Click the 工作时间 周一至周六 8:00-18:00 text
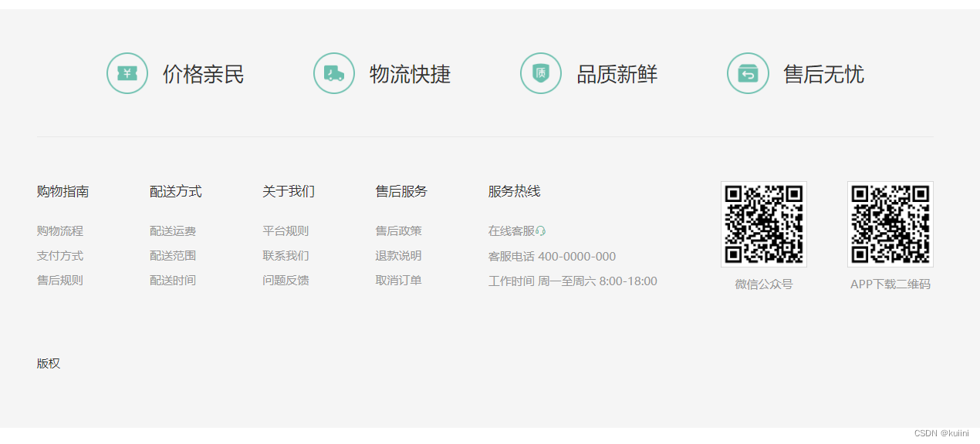This screenshot has height=444, width=980. click(573, 281)
